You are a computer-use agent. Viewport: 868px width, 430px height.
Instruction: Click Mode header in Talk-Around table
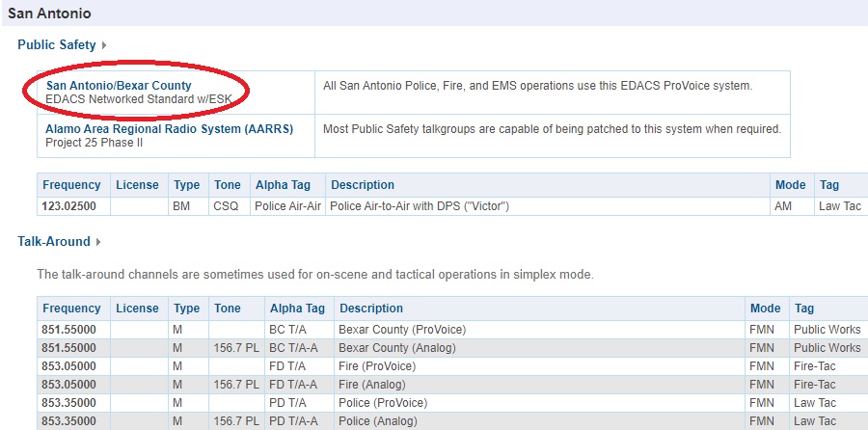coord(766,309)
